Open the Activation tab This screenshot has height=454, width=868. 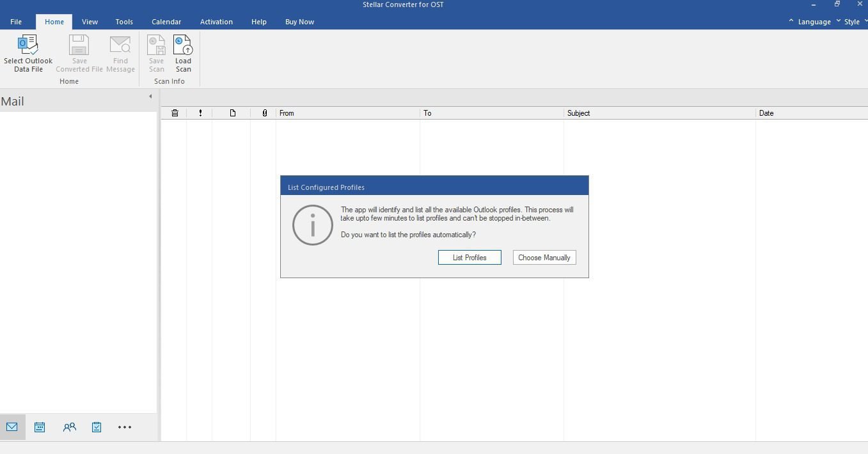[x=216, y=22]
